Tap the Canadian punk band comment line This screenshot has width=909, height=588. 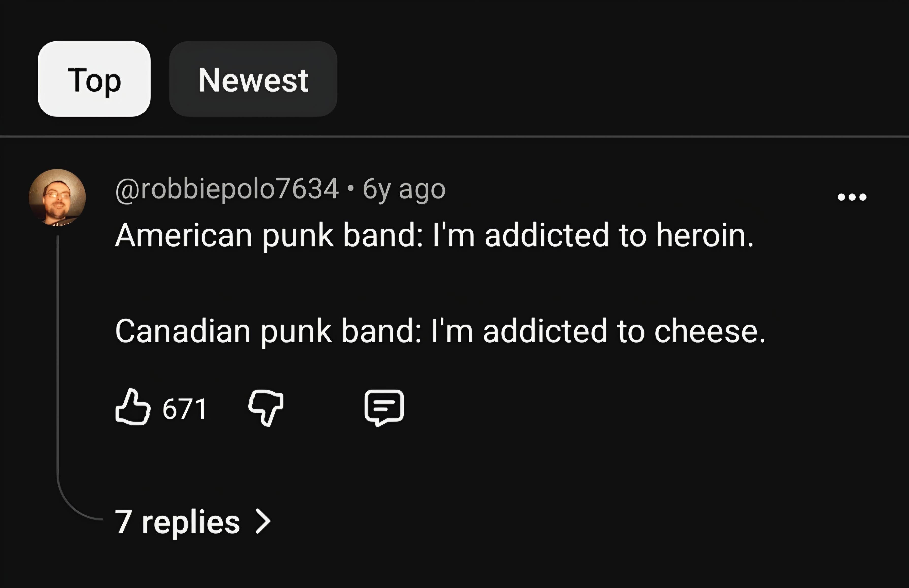coord(440,331)
